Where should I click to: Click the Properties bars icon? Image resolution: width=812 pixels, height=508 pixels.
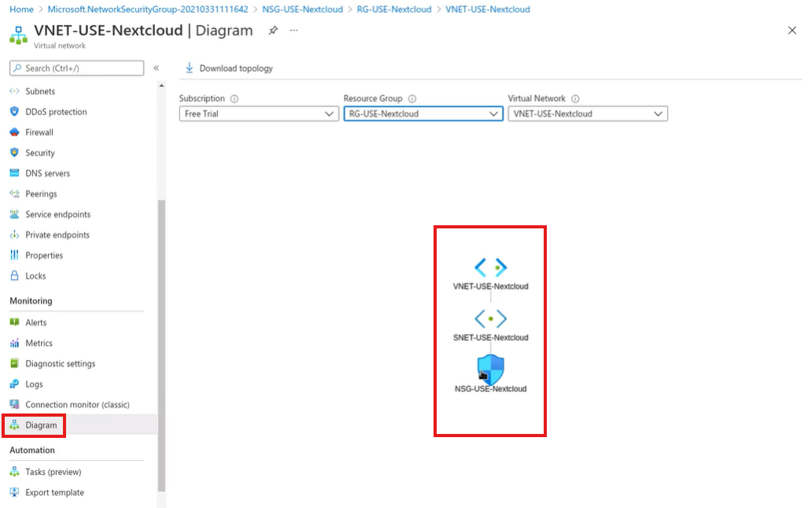tap(14, 255)
